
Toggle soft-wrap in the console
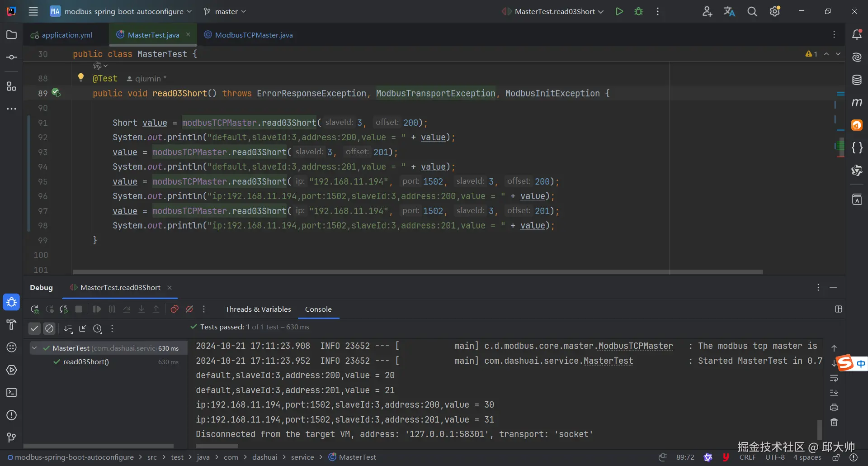point(834,378)
